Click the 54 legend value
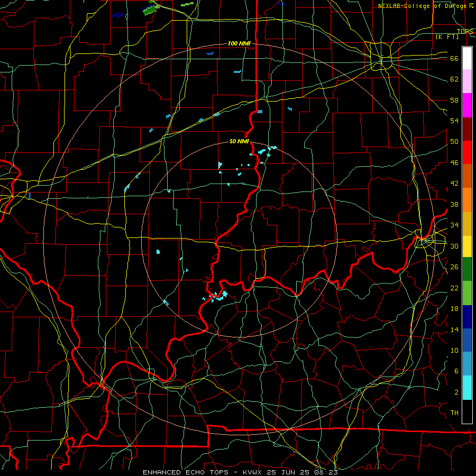The width and height of the screenshot is (476, 476). (x=454, y=121)
